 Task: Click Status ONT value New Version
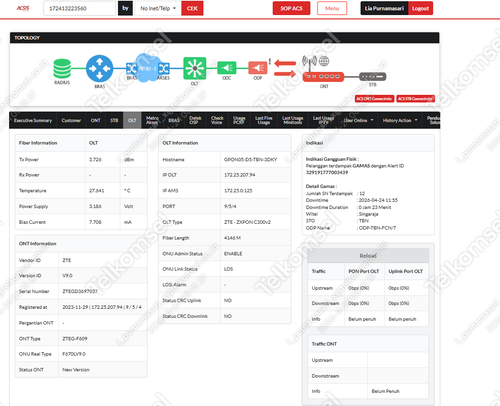(76, 370)
